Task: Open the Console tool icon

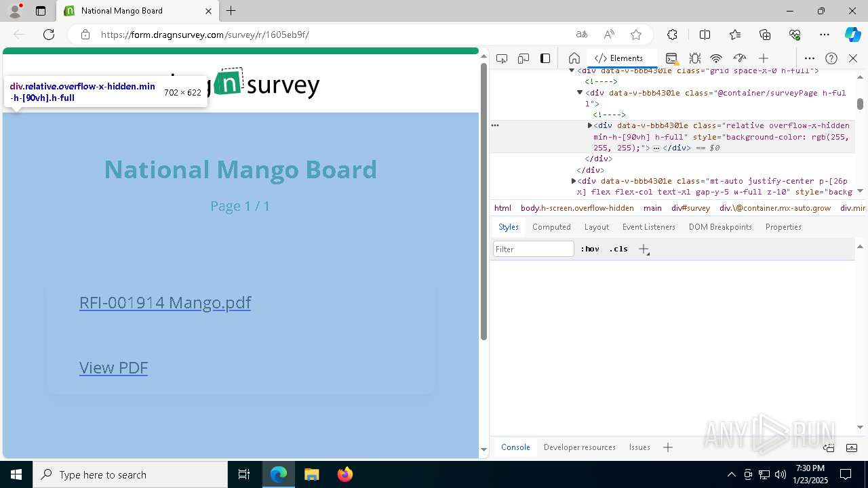Action: [x=672, y=58]
